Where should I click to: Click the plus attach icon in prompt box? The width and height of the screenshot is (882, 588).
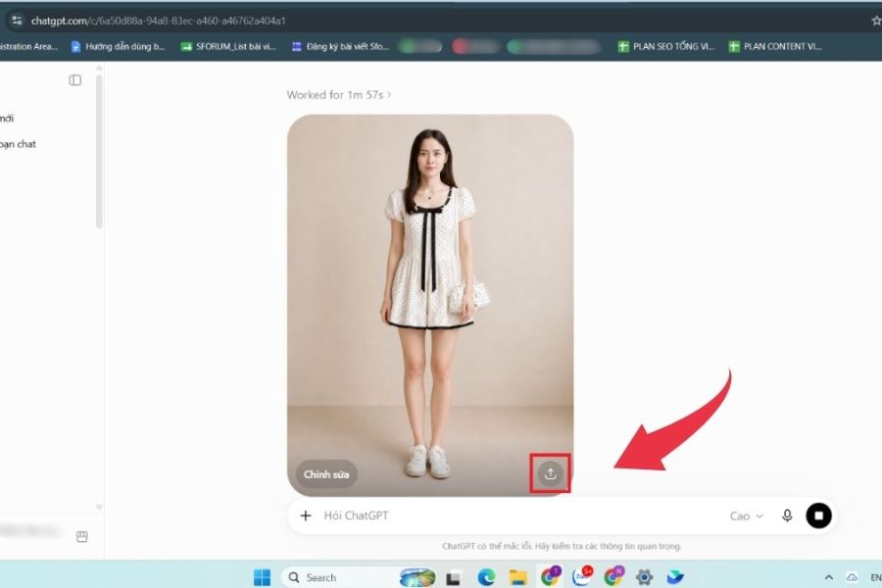pos(306,515)
